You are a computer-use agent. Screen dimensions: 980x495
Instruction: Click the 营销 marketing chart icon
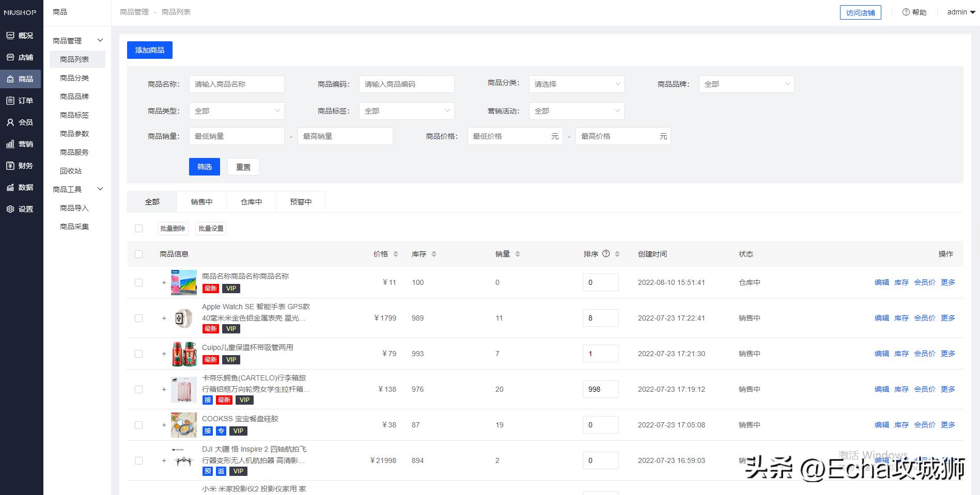coord(10,144)
